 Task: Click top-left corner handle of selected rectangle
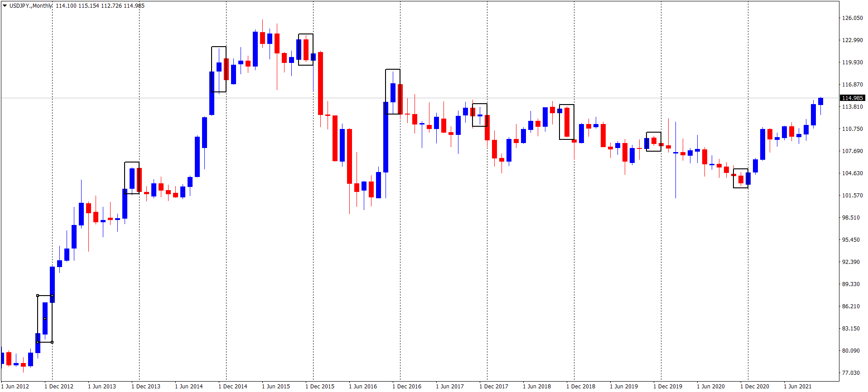[x=38, y=296]
